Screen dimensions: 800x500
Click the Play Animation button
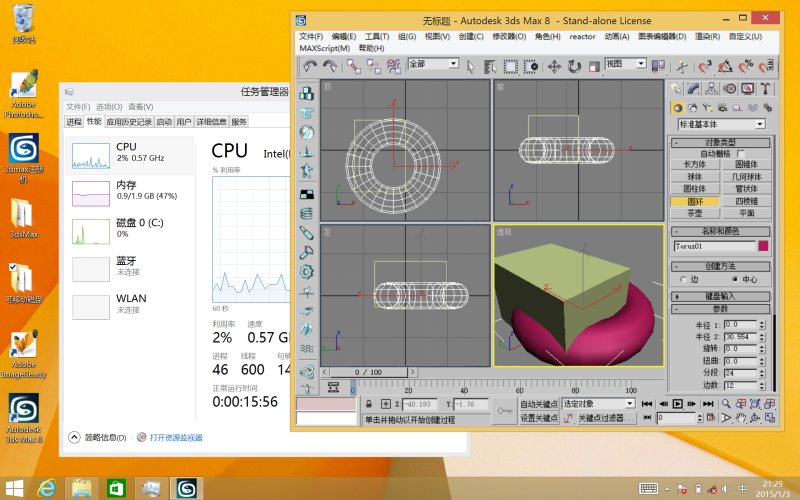[x=677, y=403]
